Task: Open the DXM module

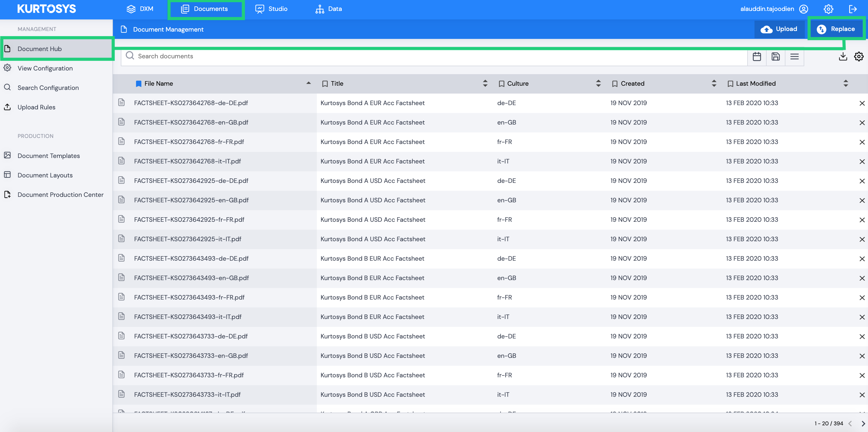Action: coord(140,9)
